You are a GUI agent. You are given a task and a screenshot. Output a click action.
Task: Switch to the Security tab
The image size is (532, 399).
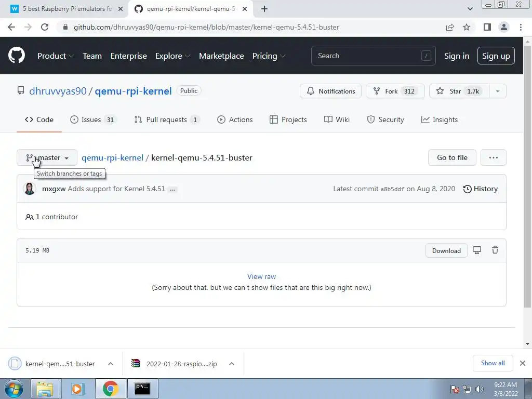click(385, 119)
